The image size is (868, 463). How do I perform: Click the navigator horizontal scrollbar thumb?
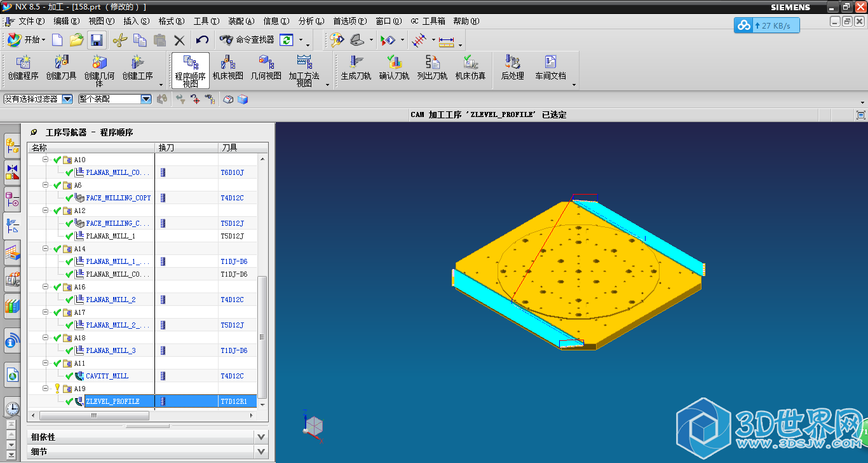tap(94, 415)
